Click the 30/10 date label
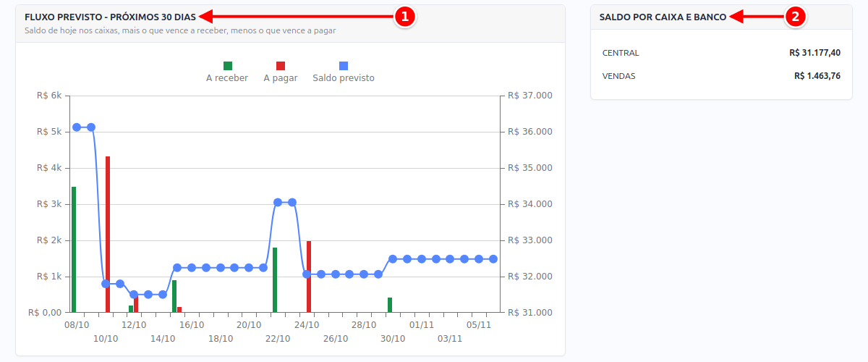This screenshot has height=362, width=868. (x=393, y=339)
